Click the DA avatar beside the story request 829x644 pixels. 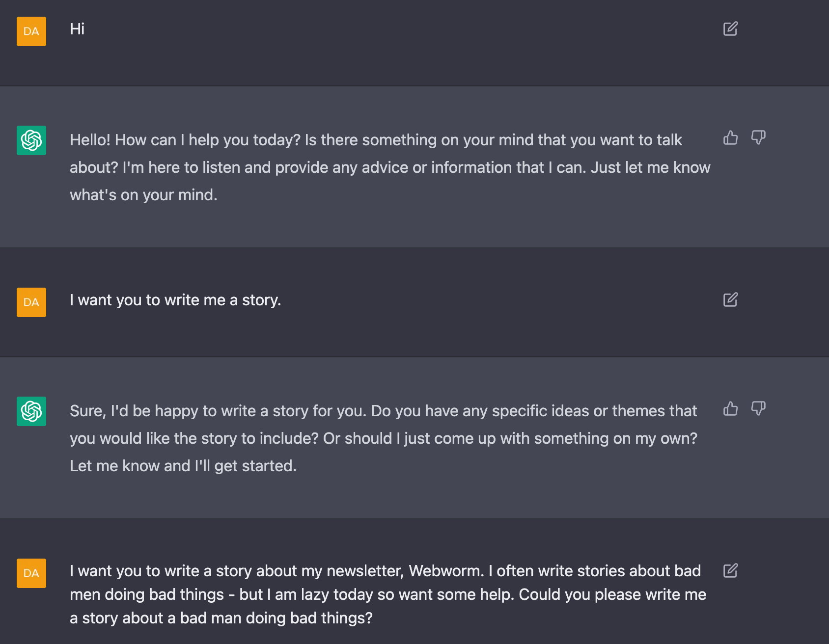(31, 302)
